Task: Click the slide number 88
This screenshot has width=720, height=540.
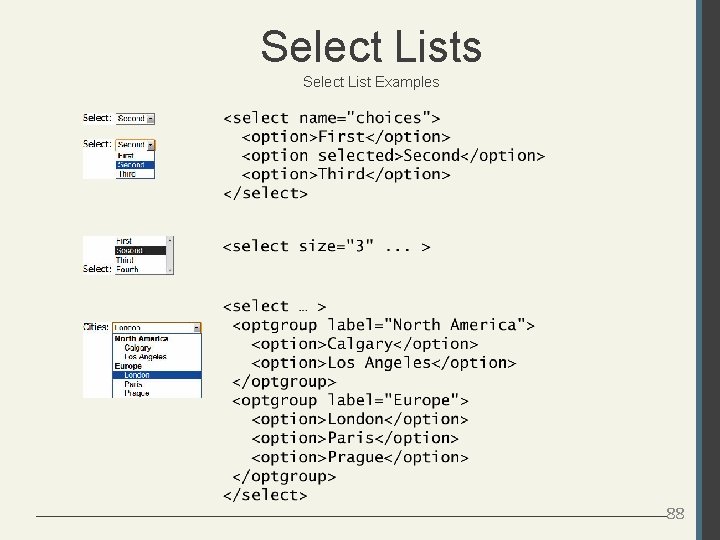Action: point(676,514)
